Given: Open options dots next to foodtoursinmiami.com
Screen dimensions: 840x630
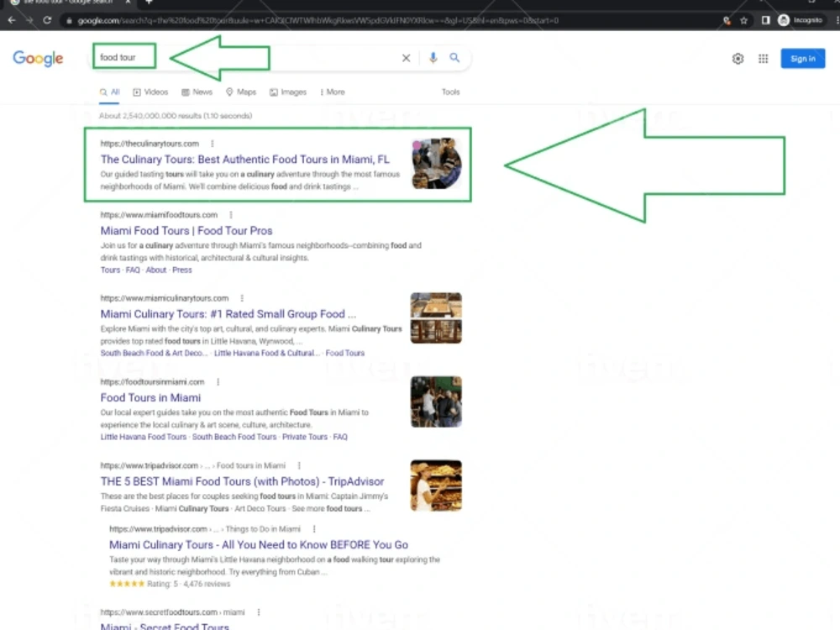Looking at the screenshot, I should coord(218,382).
